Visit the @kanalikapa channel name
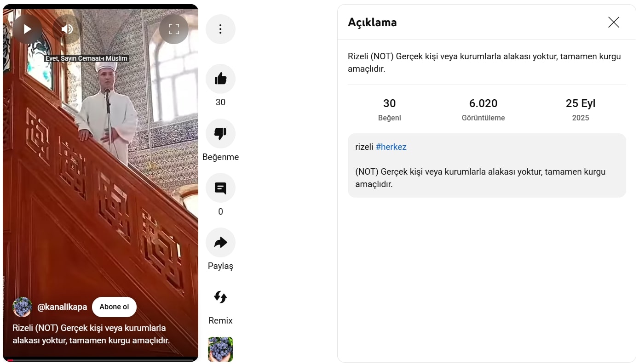This screenshot has width=639, height=364. coord(62,307)
